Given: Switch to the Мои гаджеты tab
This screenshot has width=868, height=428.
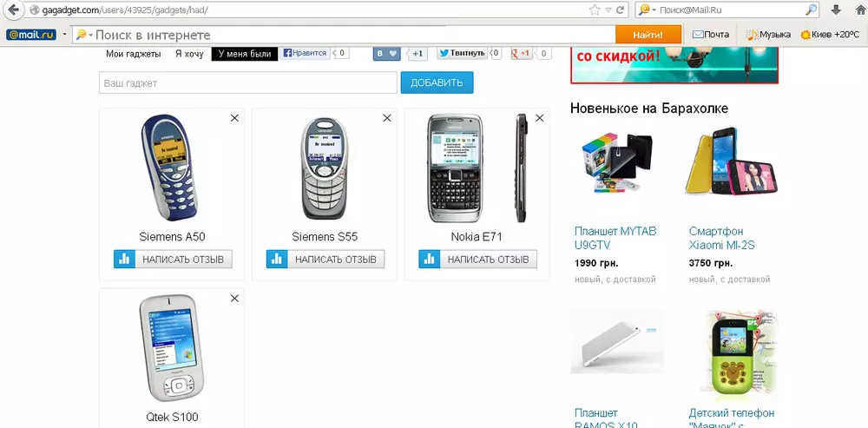Looking at the screenshot, I should point(134,54).
